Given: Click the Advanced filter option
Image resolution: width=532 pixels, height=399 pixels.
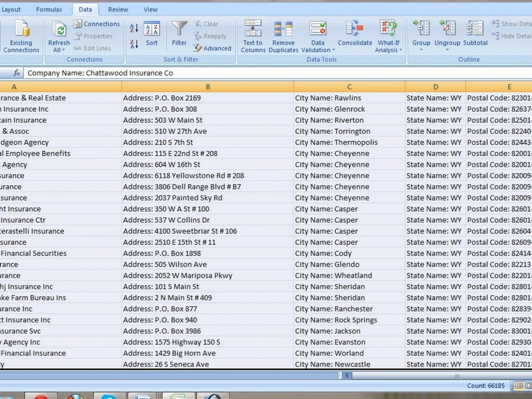Looking at the screenshot, I should [213, 48].
